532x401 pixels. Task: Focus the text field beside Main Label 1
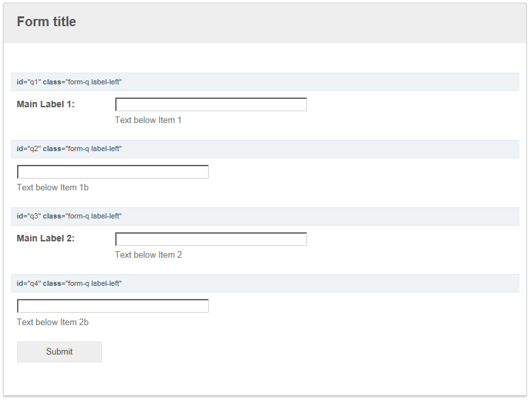pos(211,105)
